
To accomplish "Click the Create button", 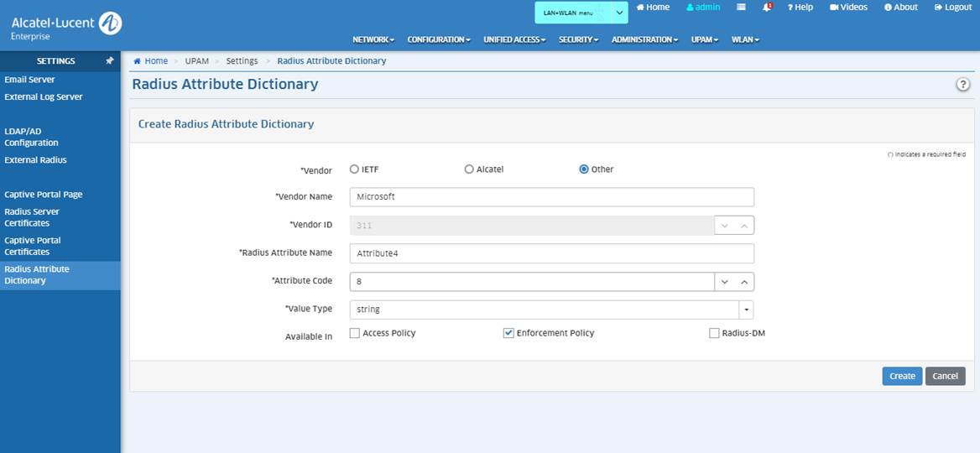I will 902,376.
